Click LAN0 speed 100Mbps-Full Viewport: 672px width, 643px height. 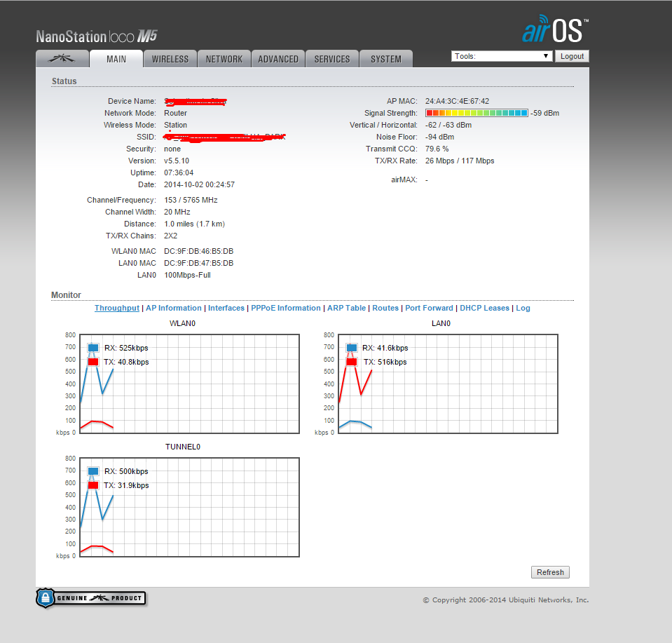click(x=187, y=275)
